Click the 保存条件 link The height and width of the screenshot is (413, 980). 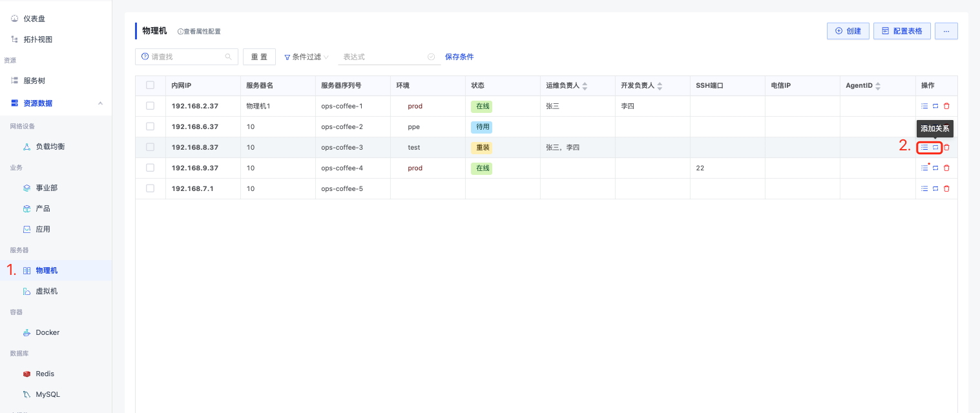coord(459,57)
